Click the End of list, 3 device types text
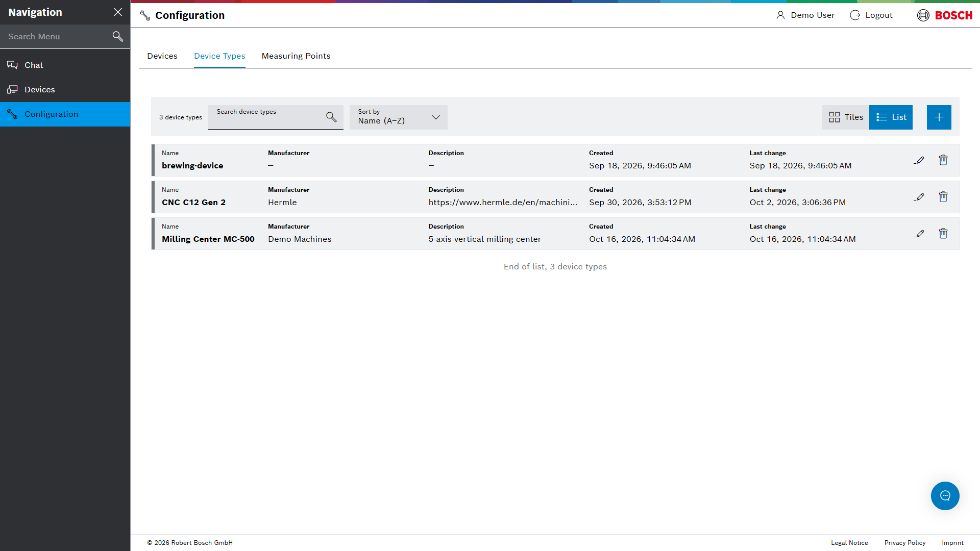The height and width of the screenshot is (551, 980). [x=555, y=267]
